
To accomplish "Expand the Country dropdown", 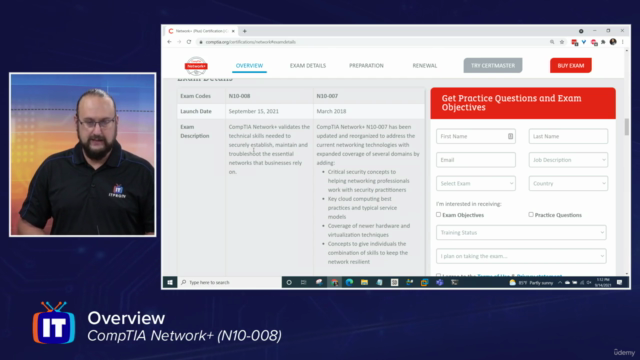I will point(568,184).
